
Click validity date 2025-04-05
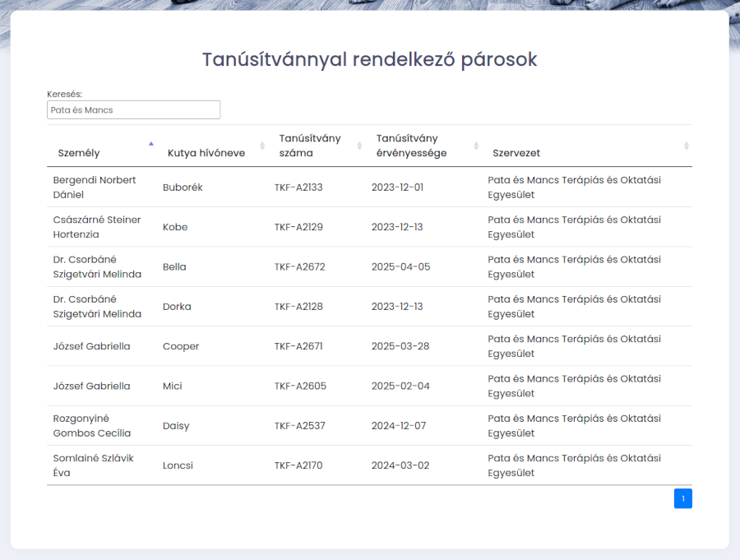pos(400,266)
